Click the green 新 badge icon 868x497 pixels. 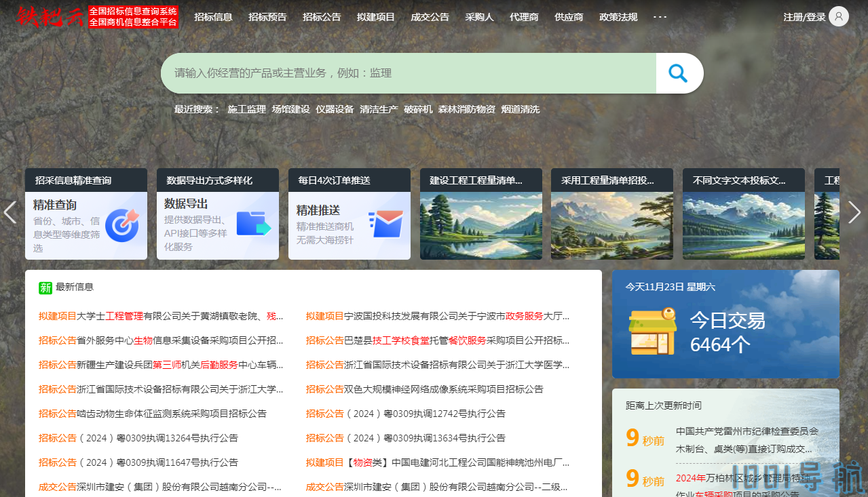[x=45, y=287]
